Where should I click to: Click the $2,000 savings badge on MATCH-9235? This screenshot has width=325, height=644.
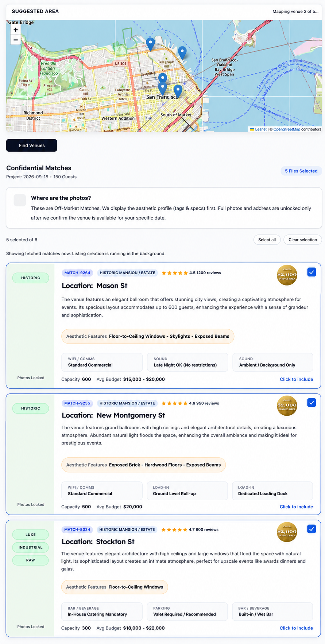pos(287,406)
